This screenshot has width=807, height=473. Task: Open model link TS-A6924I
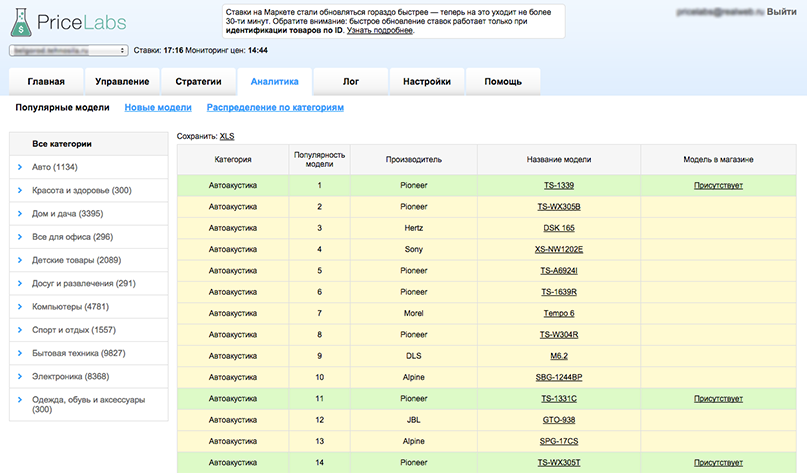(x=559, y=271)
